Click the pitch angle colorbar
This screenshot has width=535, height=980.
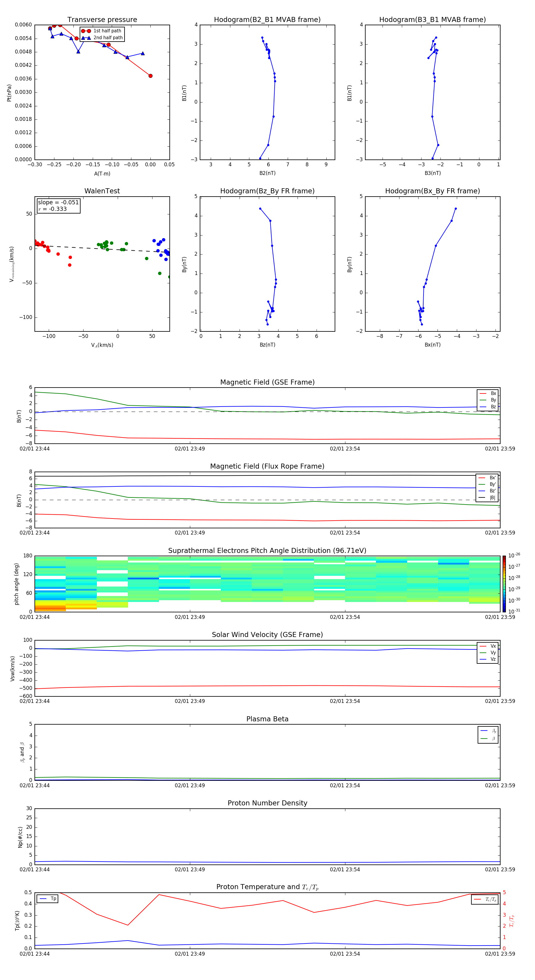coord(504,584)
